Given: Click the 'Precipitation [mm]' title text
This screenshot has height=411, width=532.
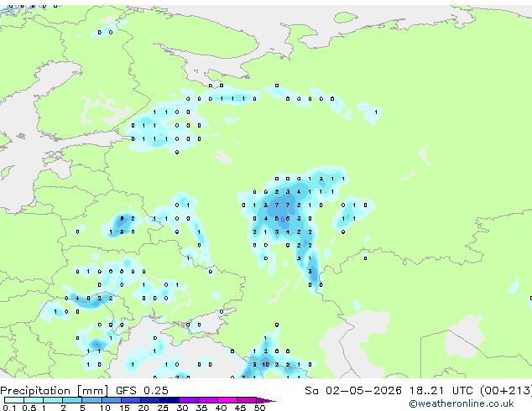Looking at the screenshot, I should [55, 391].
